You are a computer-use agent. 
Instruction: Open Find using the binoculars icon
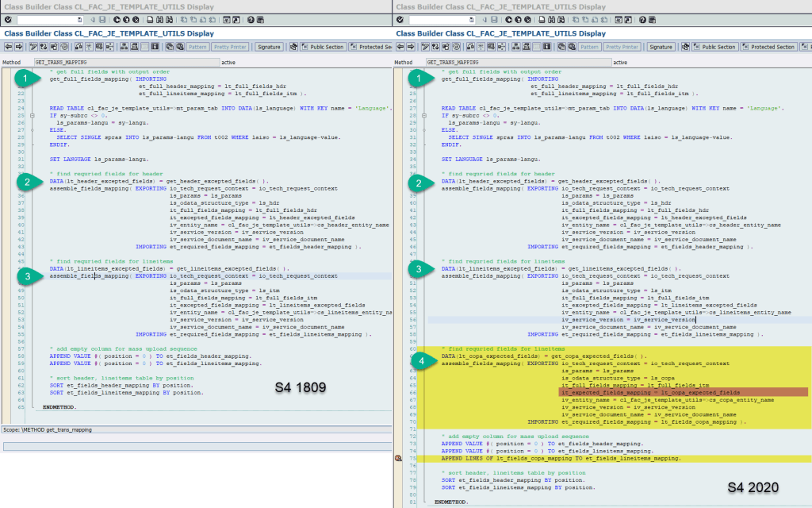point(159,21)
